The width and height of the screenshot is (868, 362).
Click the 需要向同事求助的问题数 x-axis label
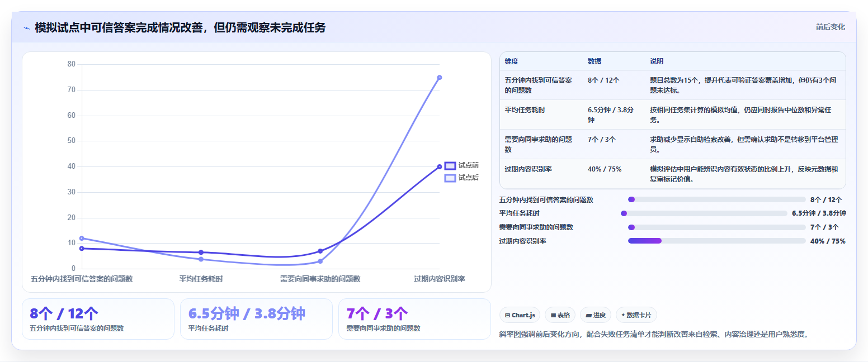[320, 279]
